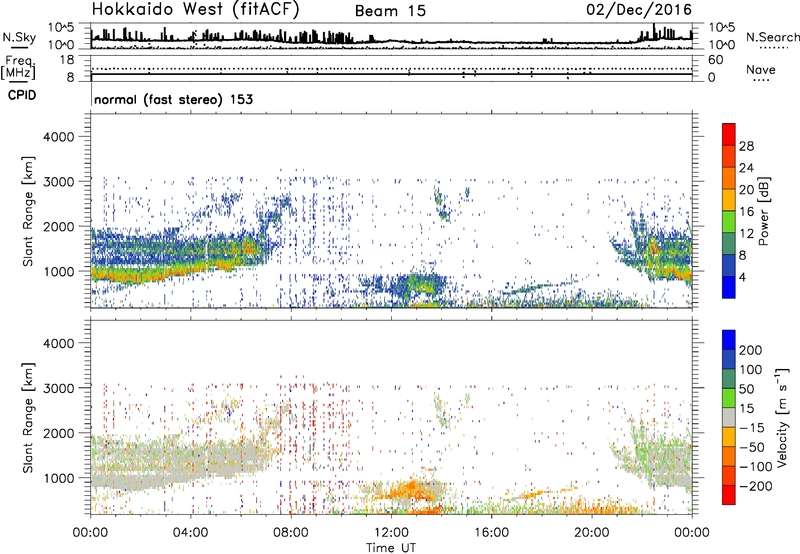Click the '10^0' tick beside the N.Search label
Viewport: 800px width, 554px height.
tap(721, 45)
